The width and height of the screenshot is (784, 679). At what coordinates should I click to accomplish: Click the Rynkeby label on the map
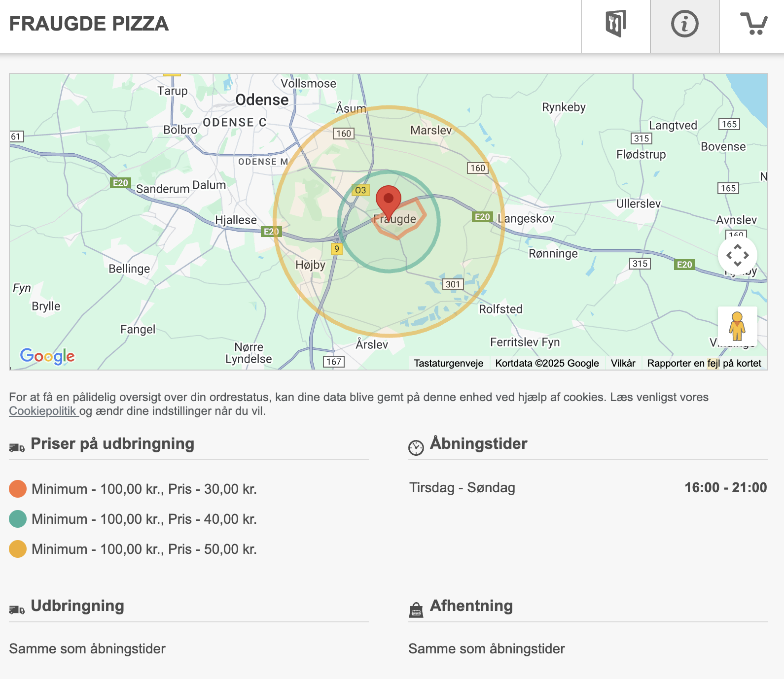pyautogui.click(x=564, y=107)
